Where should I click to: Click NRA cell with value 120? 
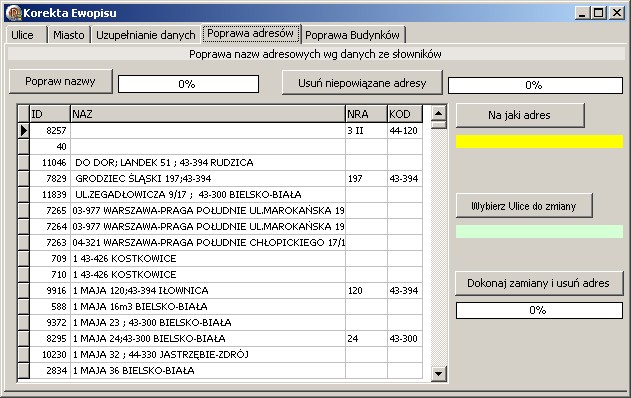tap(366, 291)
